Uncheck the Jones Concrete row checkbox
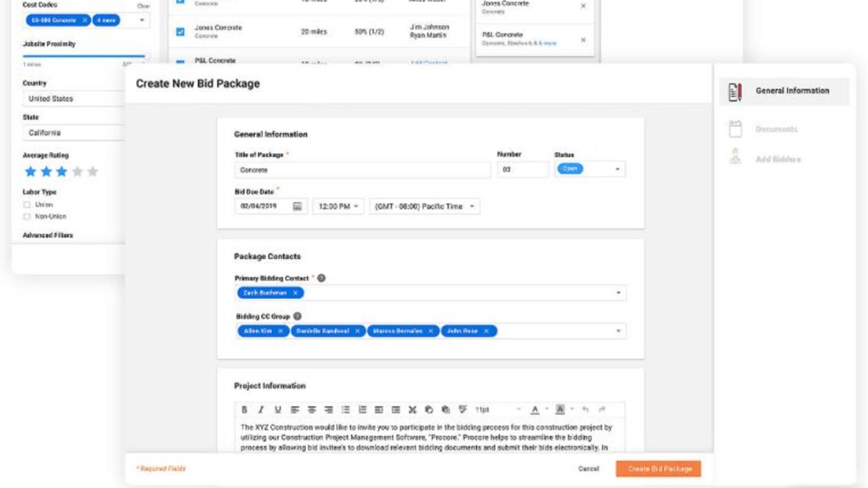The height and width of the screenshot is (488, 868). point(180,31)
